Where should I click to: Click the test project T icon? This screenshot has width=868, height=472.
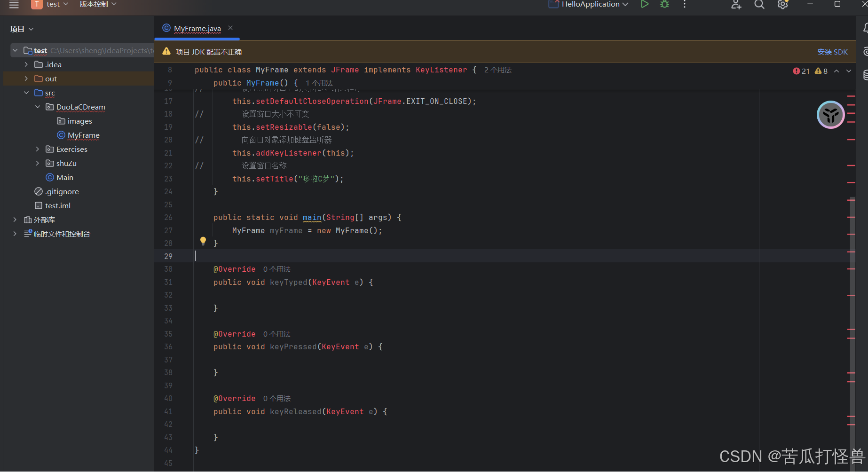tap(37, 4)
